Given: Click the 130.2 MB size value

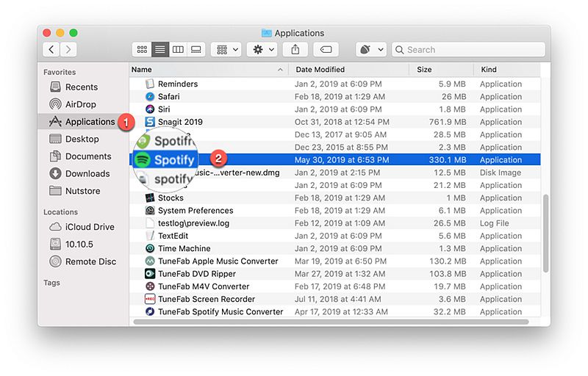Looking at the screenshot, I should (448, 261).
